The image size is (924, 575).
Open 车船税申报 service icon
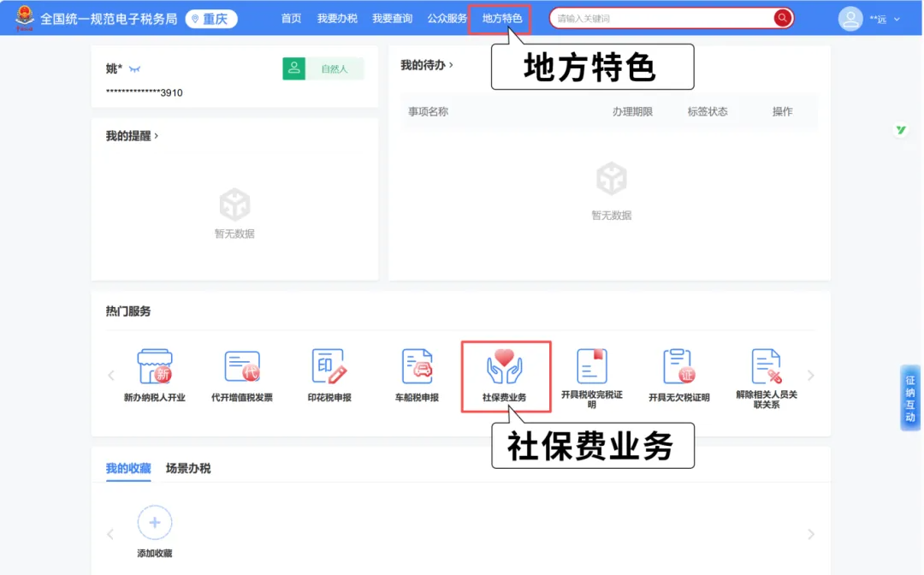417,367
